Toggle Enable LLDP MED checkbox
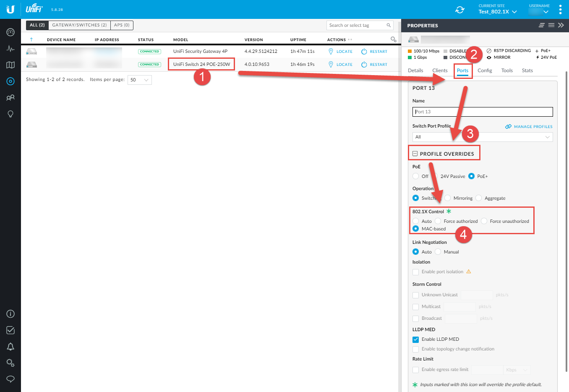The width and height of the screenshot is (569, 392). pos(416,340)
